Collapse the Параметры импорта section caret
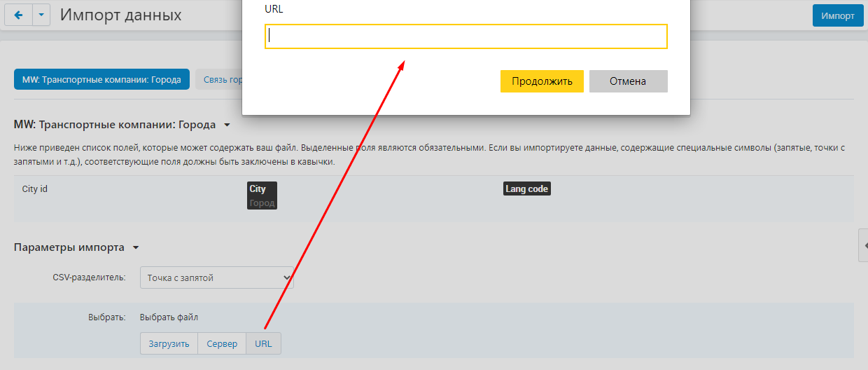This screenshot has width=868, height=370. pyautogui.click(x=136, y=248)
